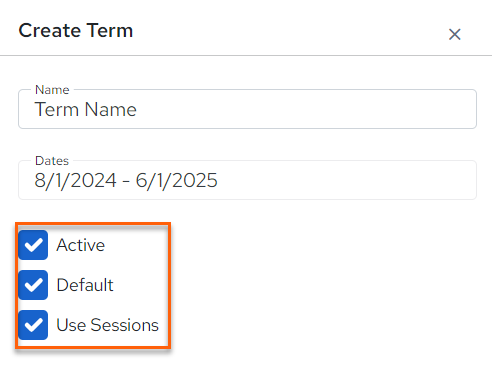Open the Dates range field
The image size is (492, 367).
pos(247,180)
